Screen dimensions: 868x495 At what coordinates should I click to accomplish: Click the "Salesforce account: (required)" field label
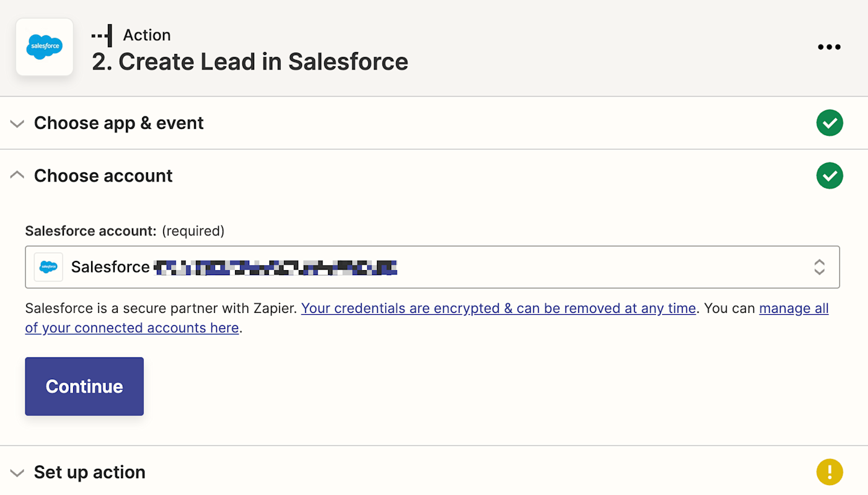[x=125, y=231]
